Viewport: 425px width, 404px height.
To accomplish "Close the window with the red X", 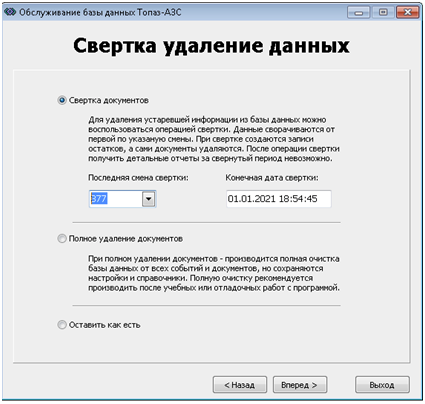I will click(x=407, y=13).
